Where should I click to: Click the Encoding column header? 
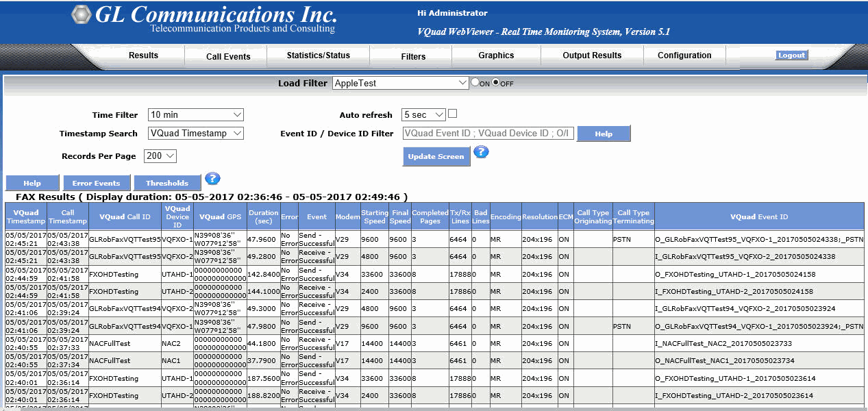[x=506, y=216]
